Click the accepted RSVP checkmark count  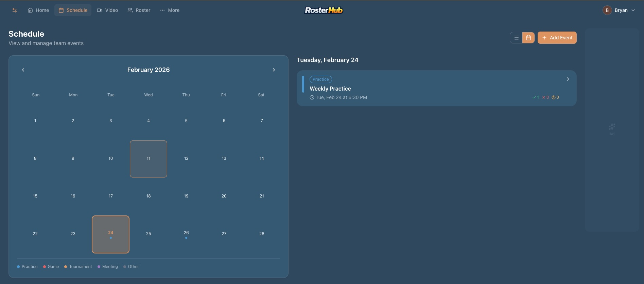536,97
